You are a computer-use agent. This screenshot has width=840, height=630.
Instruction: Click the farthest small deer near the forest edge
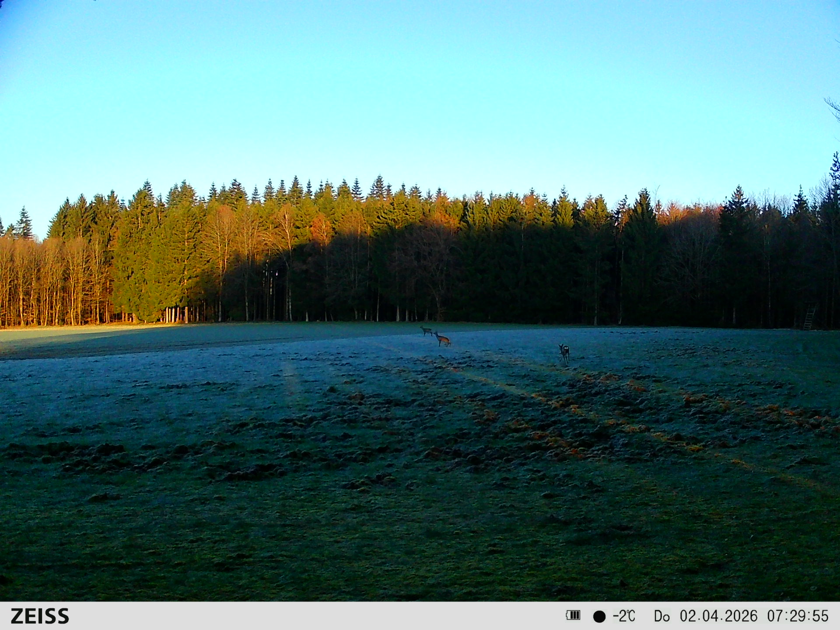426,330
